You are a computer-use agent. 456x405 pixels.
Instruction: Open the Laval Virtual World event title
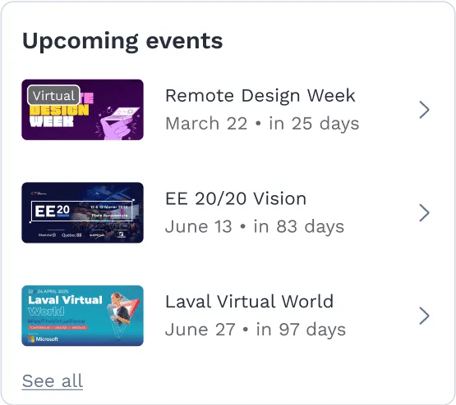point(249,302)
